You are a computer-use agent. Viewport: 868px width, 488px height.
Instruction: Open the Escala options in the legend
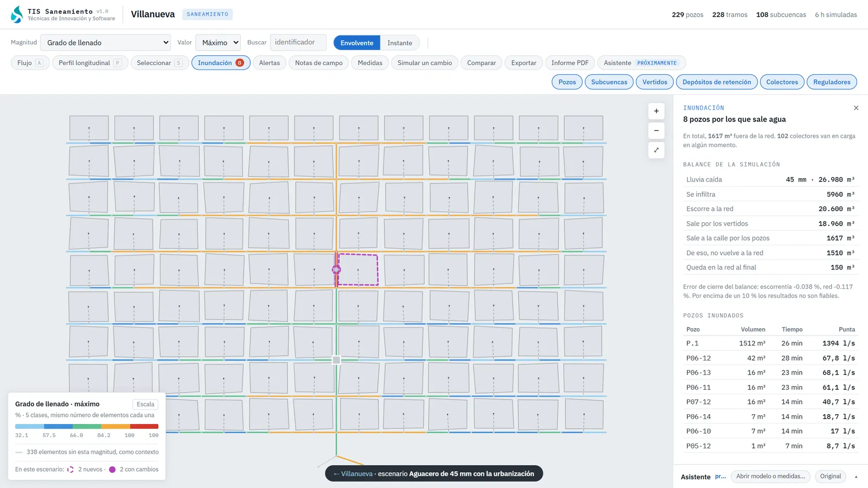coord(145,404)
